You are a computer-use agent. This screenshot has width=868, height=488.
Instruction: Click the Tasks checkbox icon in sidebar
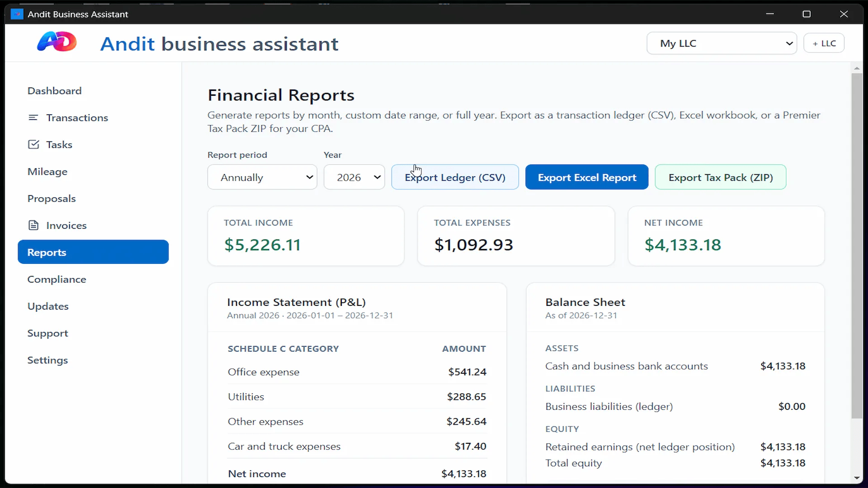[x=33, y=145]
